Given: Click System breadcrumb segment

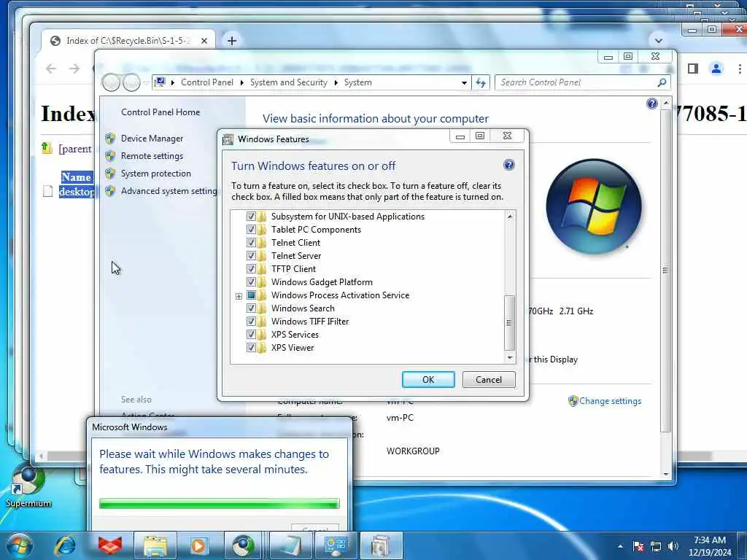Looking at the screenshot, I should [357, 82].
